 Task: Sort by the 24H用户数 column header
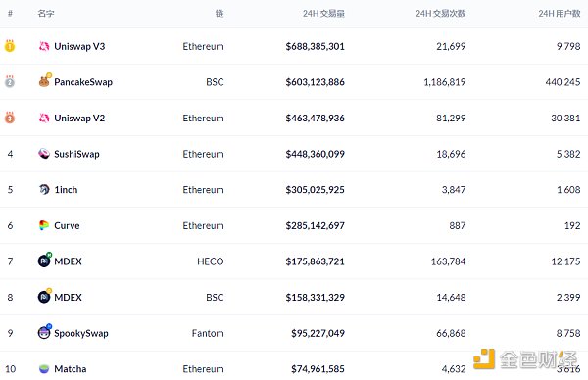(x=560, y=14)
